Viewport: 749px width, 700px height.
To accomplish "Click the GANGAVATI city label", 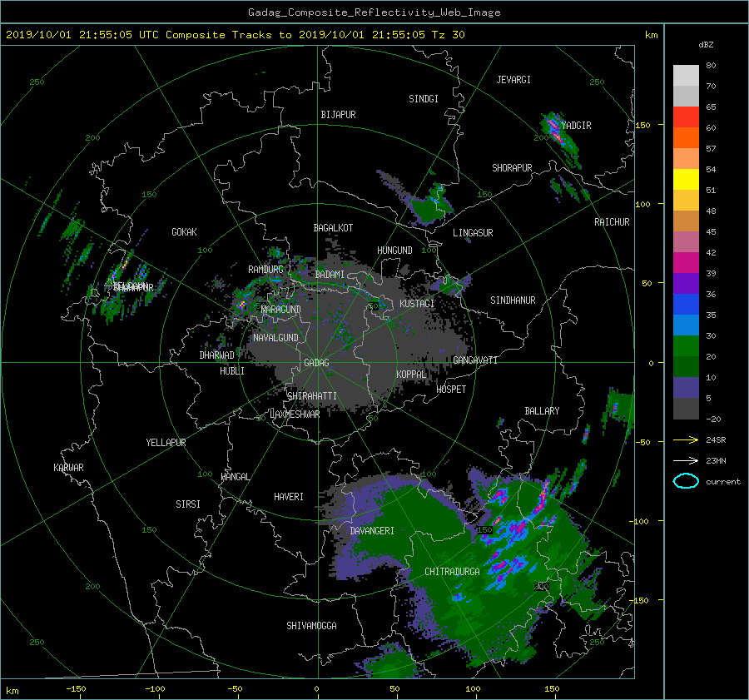I will click(x=475, y=360).
